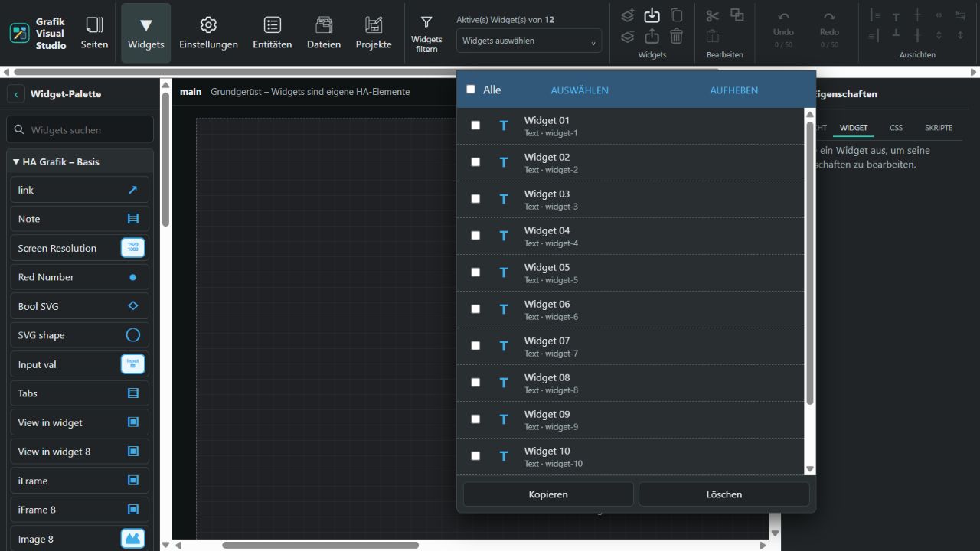Click the layers minus icon
The height and width of the screenshot is (551, 980).
(627, 36)
